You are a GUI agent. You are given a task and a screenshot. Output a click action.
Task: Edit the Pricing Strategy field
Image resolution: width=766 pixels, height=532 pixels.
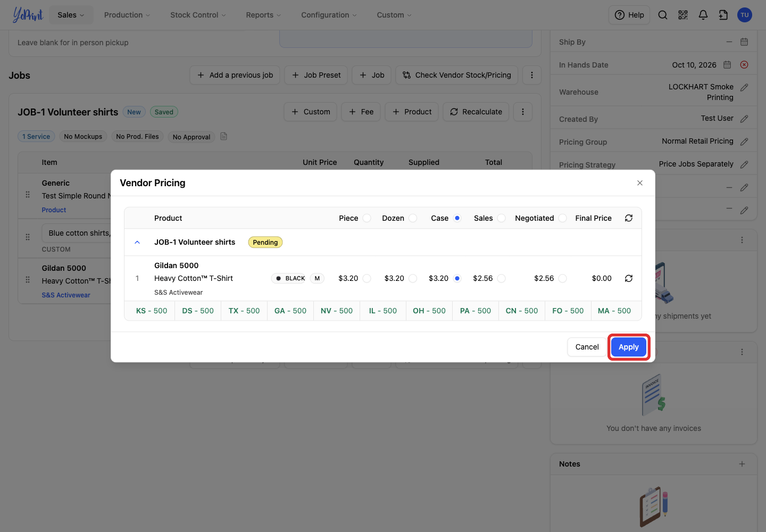tap(744, 164)
